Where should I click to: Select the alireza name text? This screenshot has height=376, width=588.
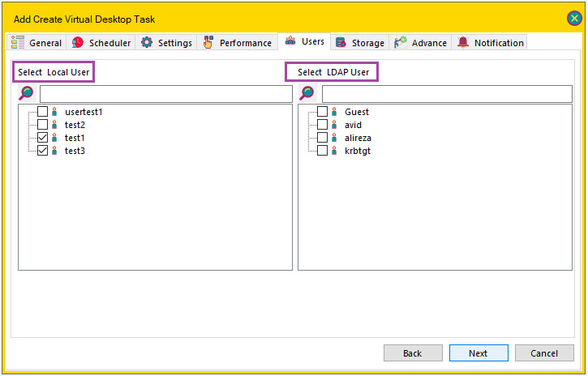pos(358,138)
